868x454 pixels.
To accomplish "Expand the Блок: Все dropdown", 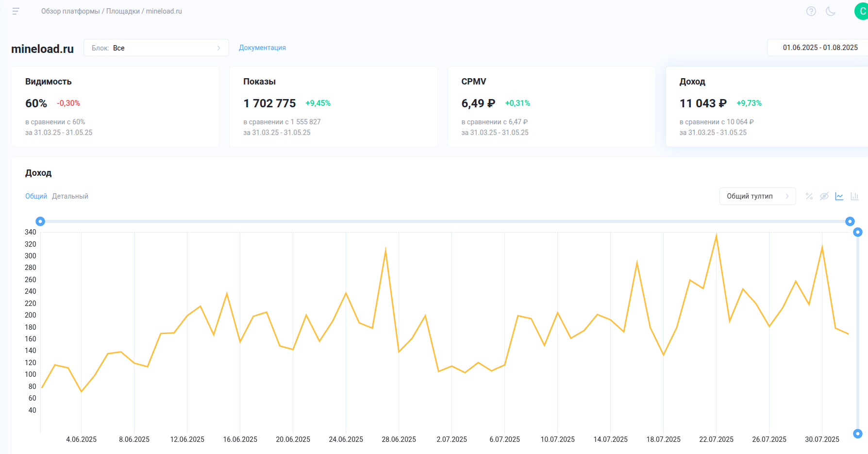I will (156, 48).
